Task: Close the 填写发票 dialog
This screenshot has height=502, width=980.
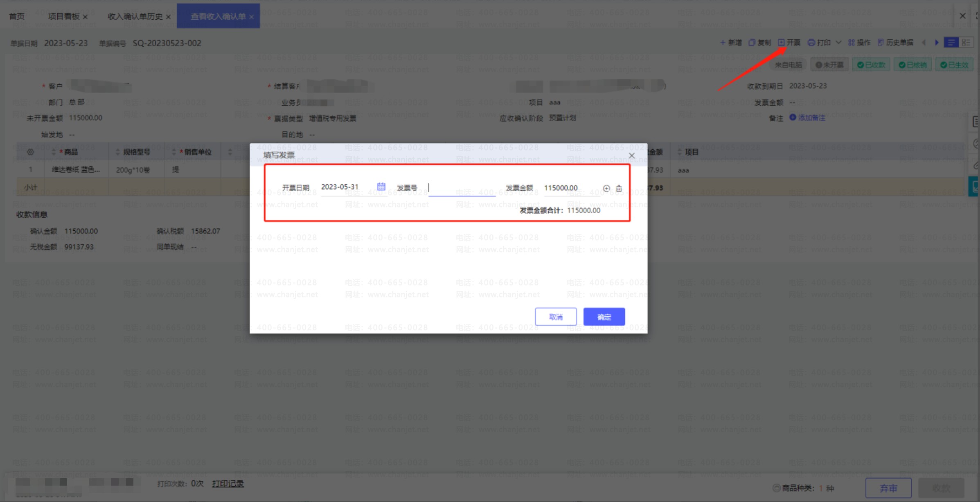Action: point(631,155)
